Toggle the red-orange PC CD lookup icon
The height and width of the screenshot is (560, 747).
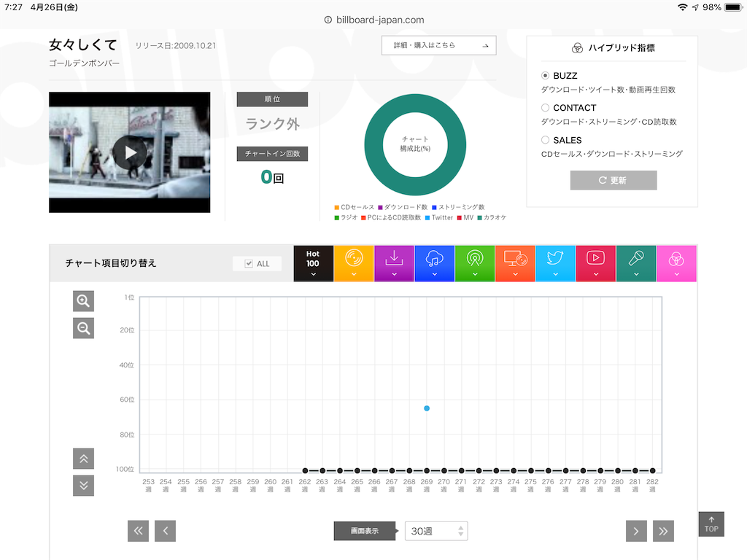515,263
